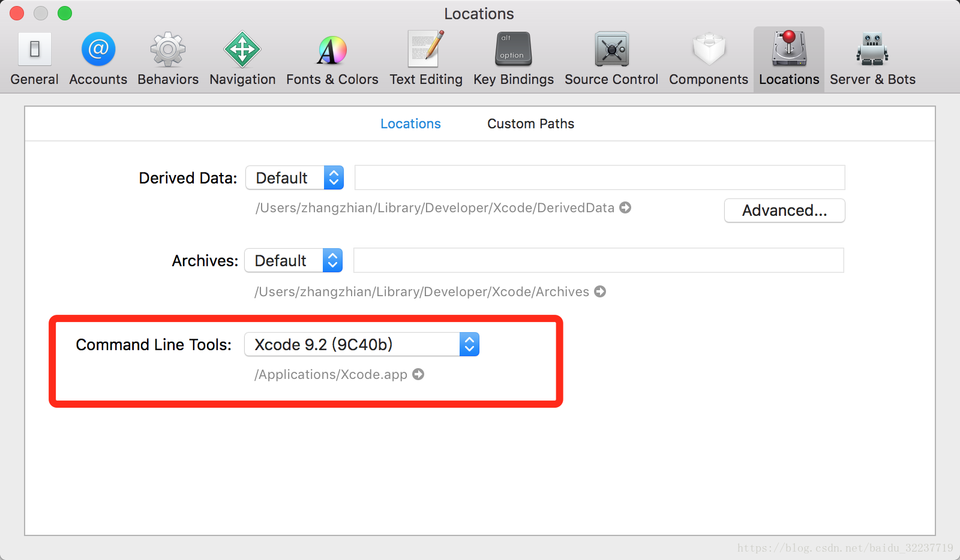The width and height of the screenshot is (960, 560).
Task: Open the Components preferences pane
Action: click(x=709, y=59)
